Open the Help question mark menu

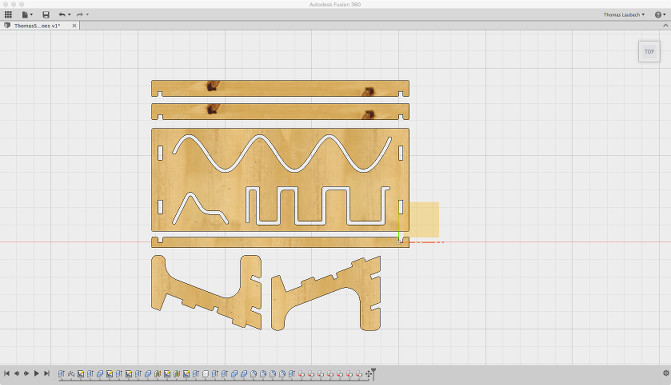point(658,15)
